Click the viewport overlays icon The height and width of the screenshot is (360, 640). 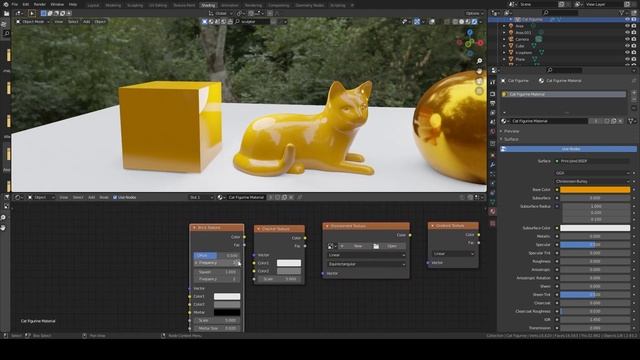point(432,22)
